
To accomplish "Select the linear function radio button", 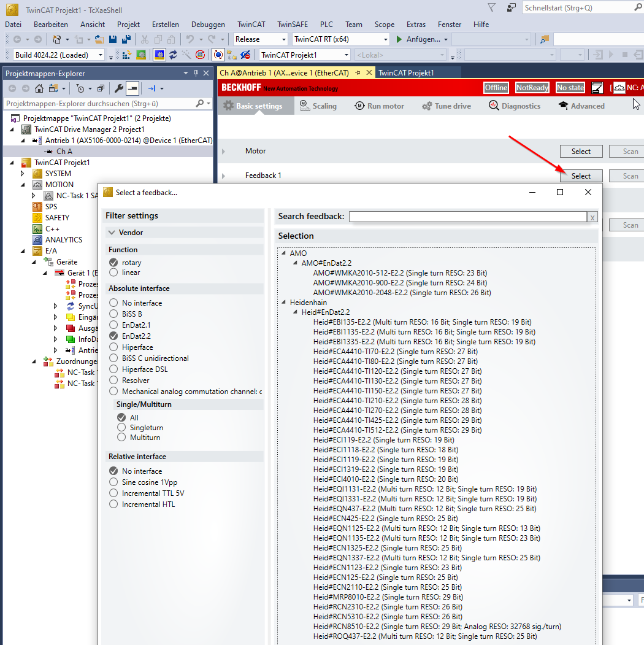I will [113, 272].
